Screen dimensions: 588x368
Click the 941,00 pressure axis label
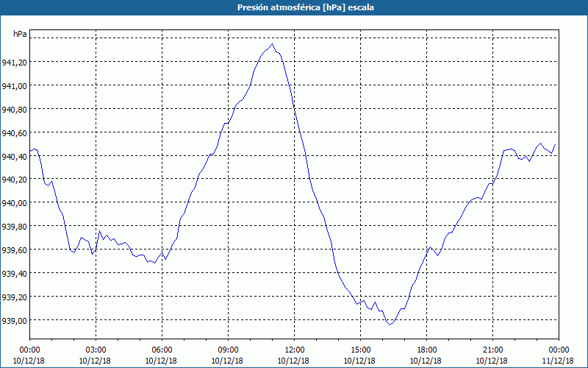[x=14, y=86]
